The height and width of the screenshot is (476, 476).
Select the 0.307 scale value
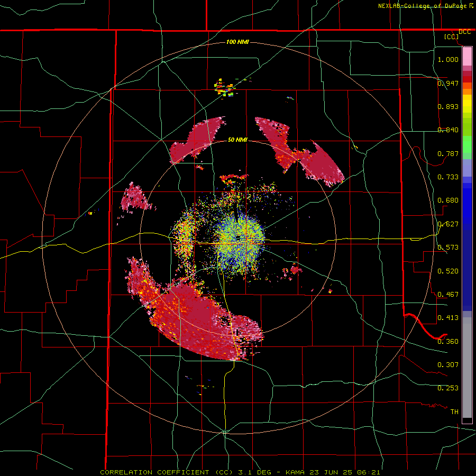click(x=448, y=365)
